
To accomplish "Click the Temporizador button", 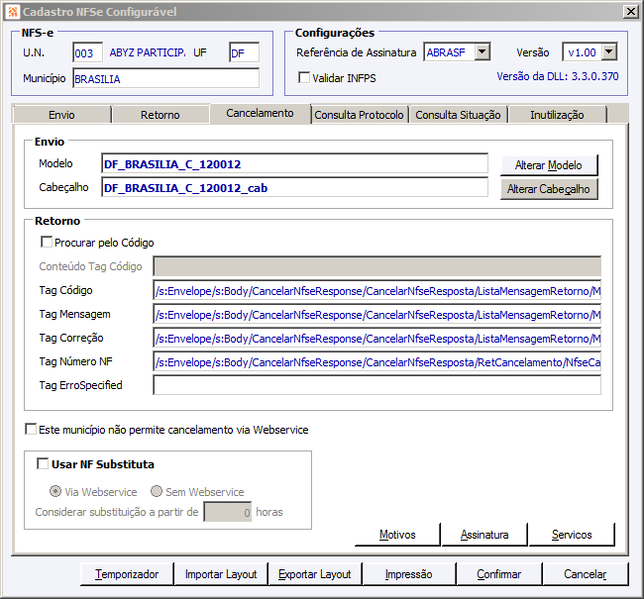I will [127, 574].
